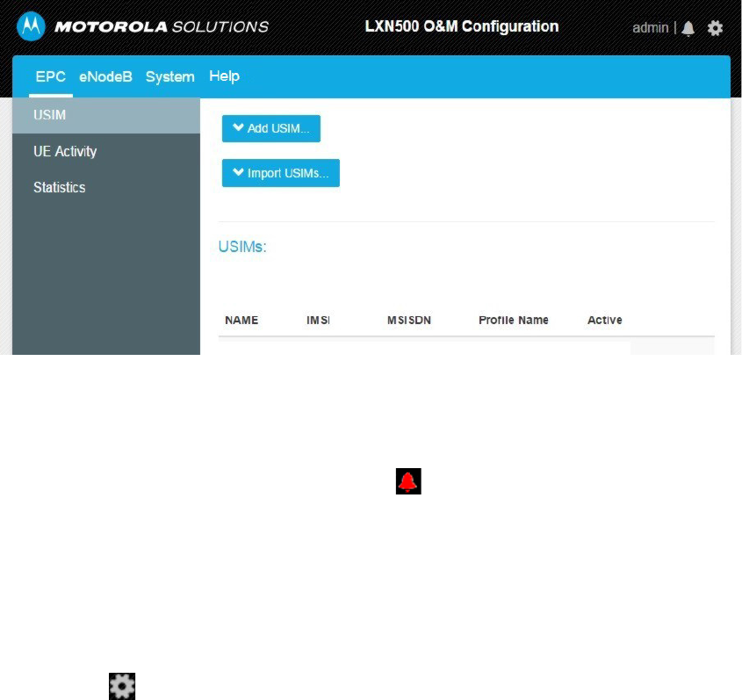Open alarm notifications bell in header
The width and height of the screenshot is (742, 700).
(x=688, y=28)
